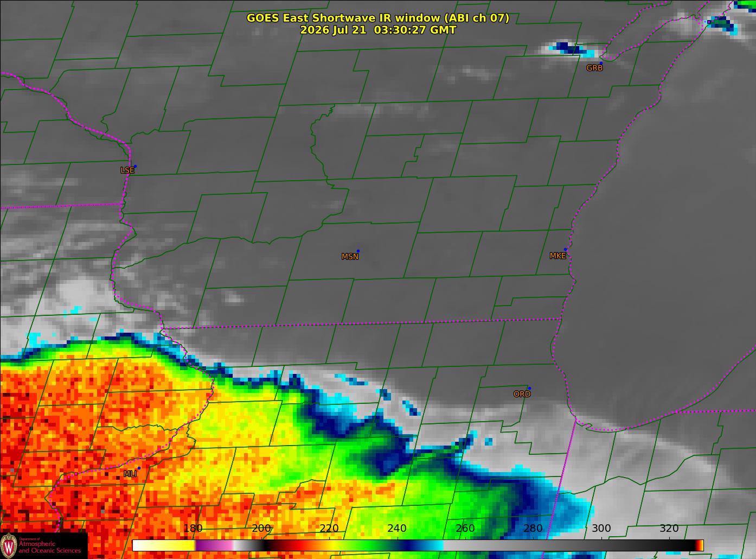Click the MKE station marker label
The height and width of the screenshot is (559, 756).
(558, 256)
